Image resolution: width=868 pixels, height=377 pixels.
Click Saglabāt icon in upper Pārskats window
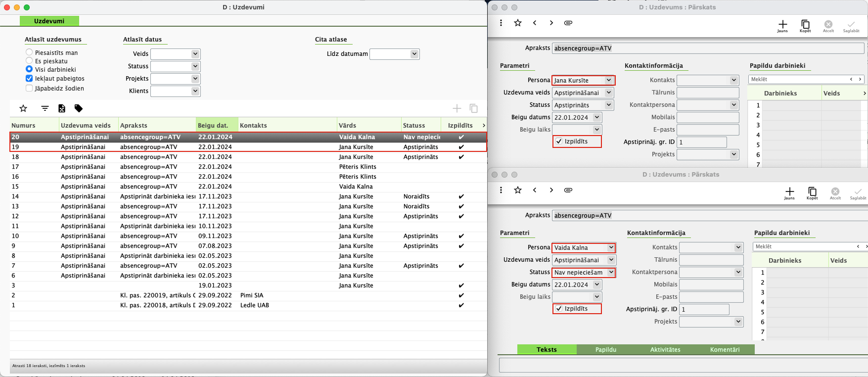coord(851,26)
